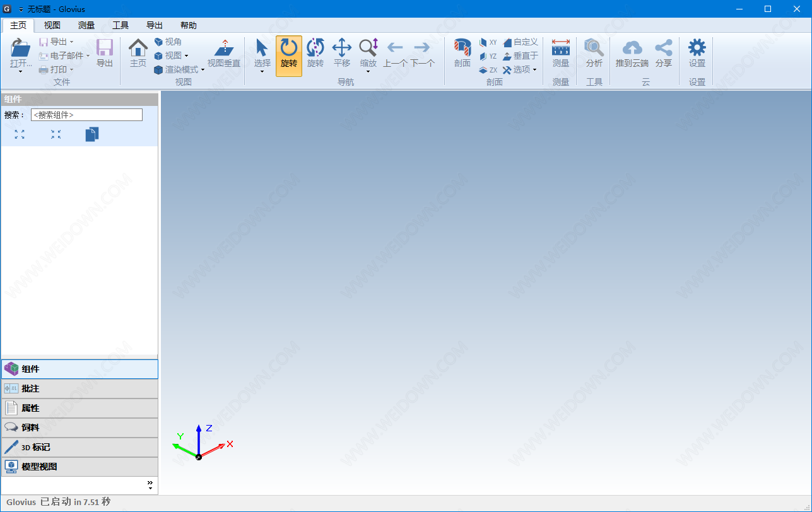Viewport: 812px width, 512px height.
Task: Open the Components (组件) panel button
Action: point(79,369)
